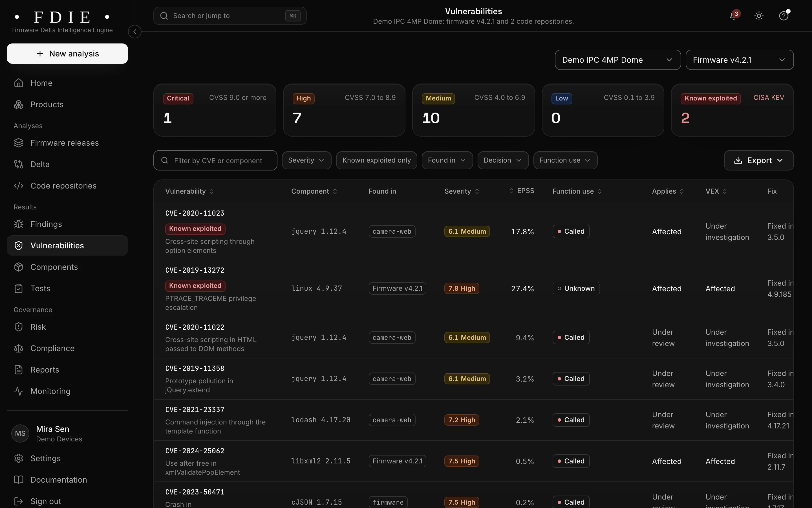812x508 pixels.
Task: Open the Mira Sen user profile
Action: (x=67, y=434)
